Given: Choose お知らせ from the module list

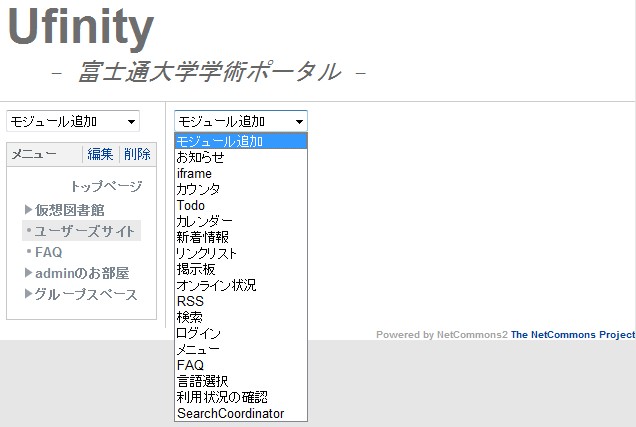Looking at the screenshot, I should coord(241,157).
